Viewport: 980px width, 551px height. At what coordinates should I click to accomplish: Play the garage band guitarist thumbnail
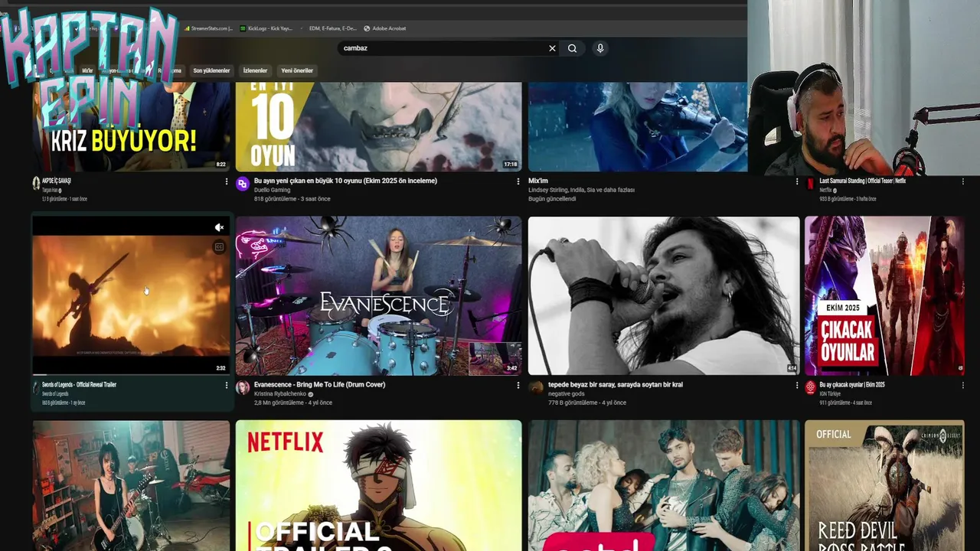coord(131,485)
